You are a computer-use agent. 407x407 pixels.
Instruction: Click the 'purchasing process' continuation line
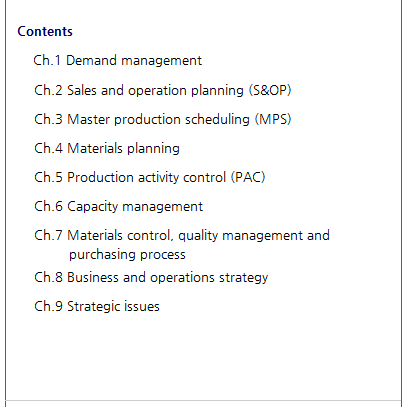(x=127, y=255)
